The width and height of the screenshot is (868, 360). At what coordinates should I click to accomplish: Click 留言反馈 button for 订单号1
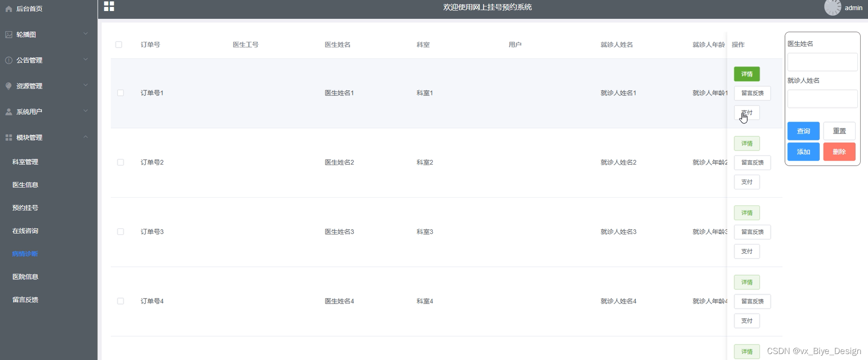point(752,93)
